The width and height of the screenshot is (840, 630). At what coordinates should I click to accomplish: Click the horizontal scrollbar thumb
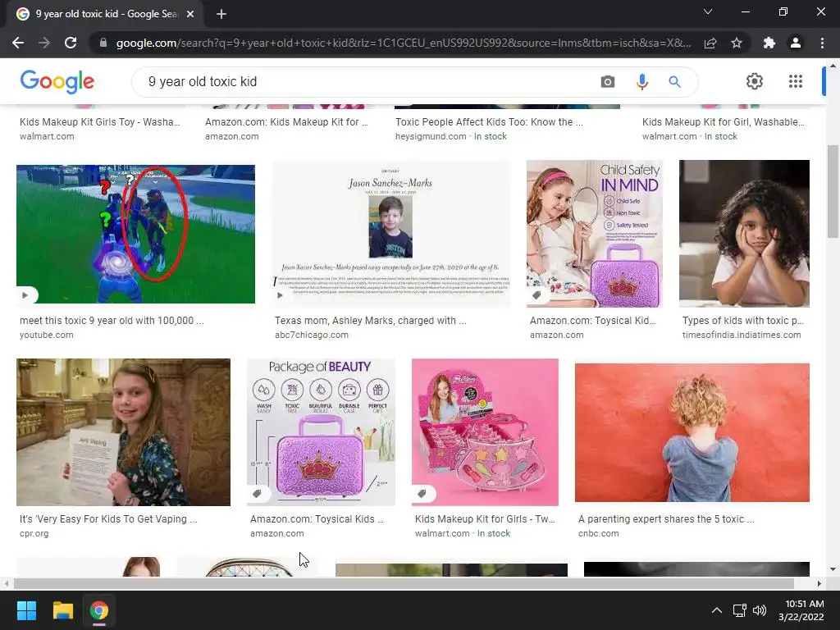click(404, 583)
